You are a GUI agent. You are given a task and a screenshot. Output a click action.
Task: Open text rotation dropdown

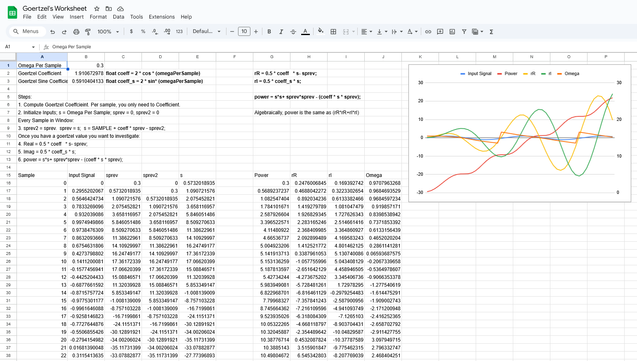[x=412, y=32]
